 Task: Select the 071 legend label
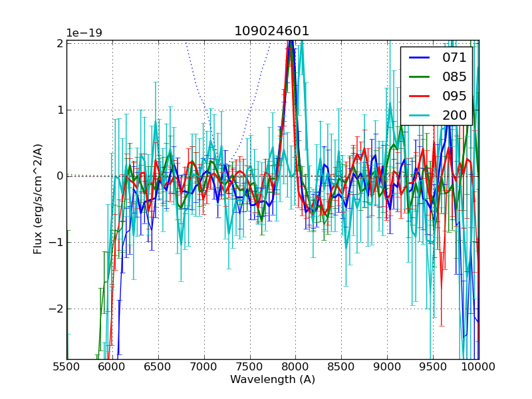point(454,57)
